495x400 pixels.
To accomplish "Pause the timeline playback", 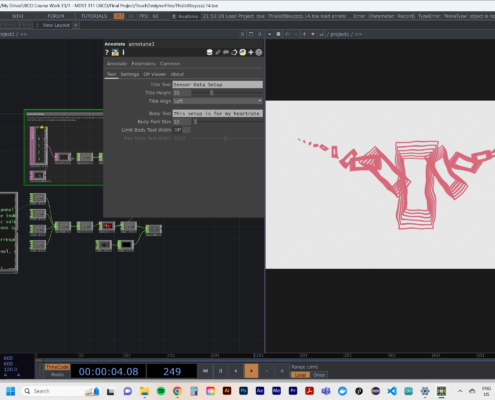I will [x=220, y=371].
